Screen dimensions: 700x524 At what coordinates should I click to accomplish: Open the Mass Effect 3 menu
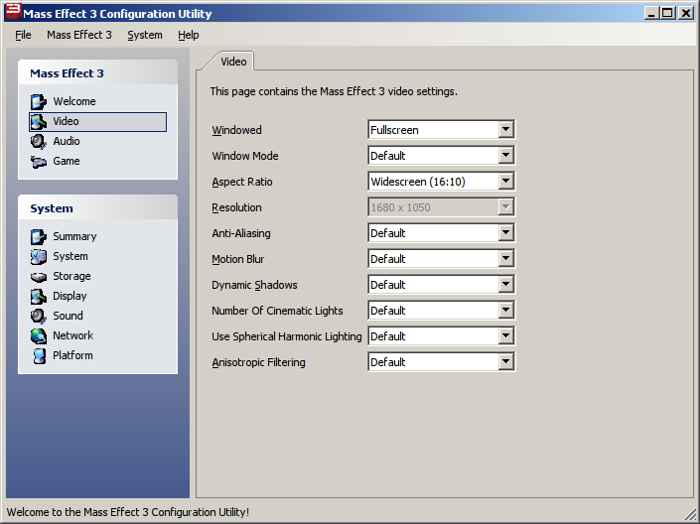point(79,35)
